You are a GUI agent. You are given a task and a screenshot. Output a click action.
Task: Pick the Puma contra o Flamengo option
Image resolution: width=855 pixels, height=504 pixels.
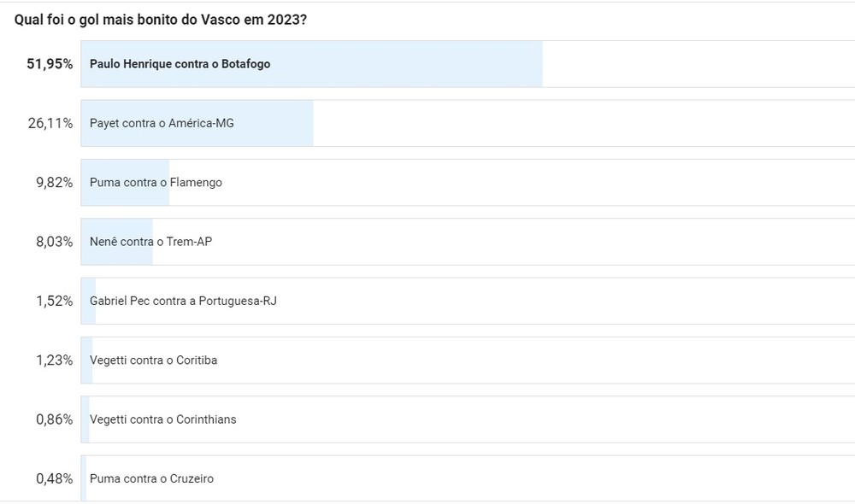[x=156, y=183]
